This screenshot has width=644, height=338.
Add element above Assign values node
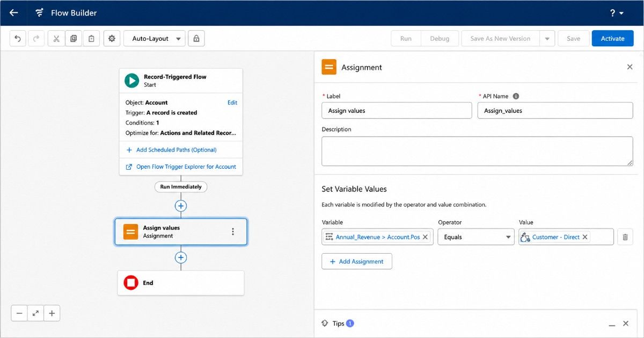click(x=181, y=206)
